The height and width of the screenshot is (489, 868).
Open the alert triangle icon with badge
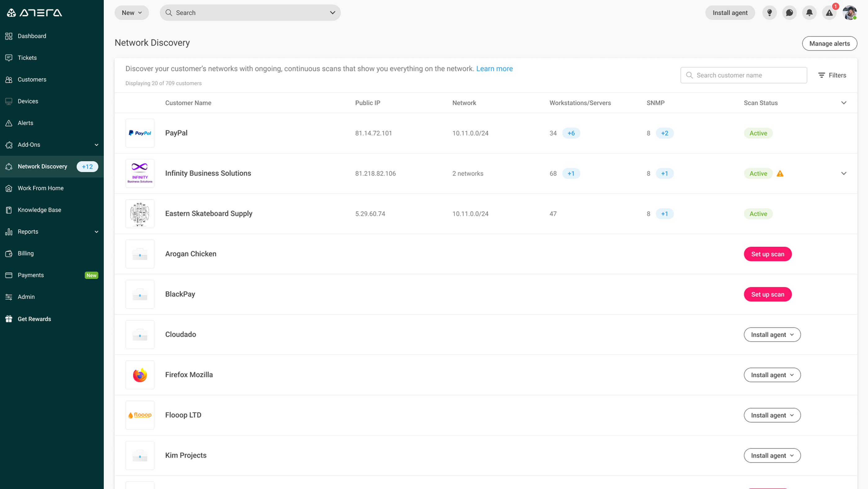pos(830,13)
